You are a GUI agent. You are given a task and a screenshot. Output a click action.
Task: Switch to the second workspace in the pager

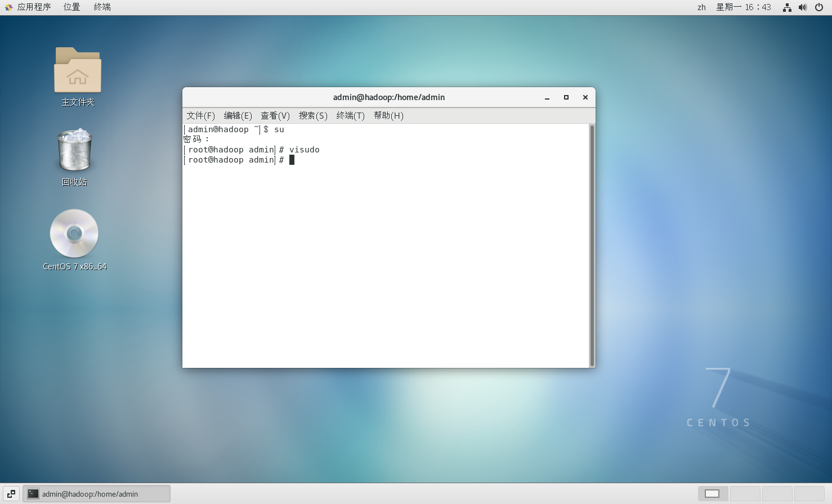click(x=745, y=493)
